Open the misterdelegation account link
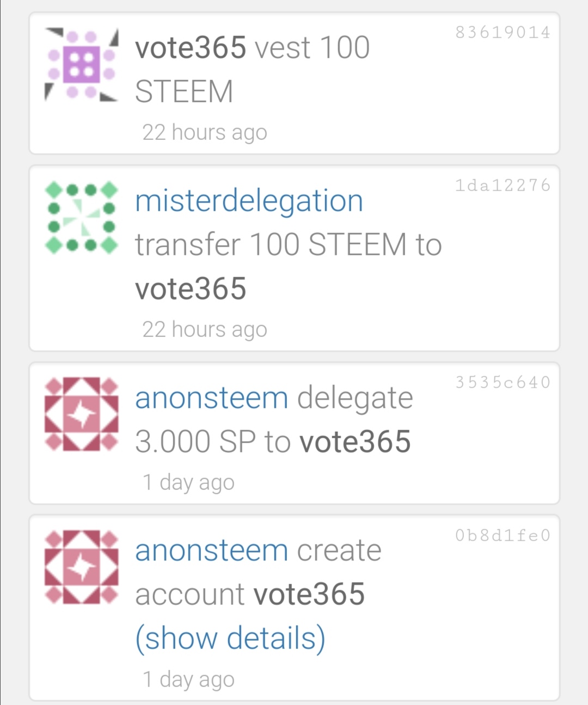 click(x=249, y=201)
